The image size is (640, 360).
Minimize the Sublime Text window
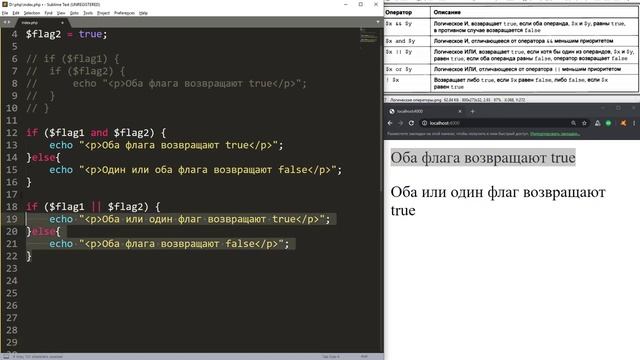(x=346, y=4)
